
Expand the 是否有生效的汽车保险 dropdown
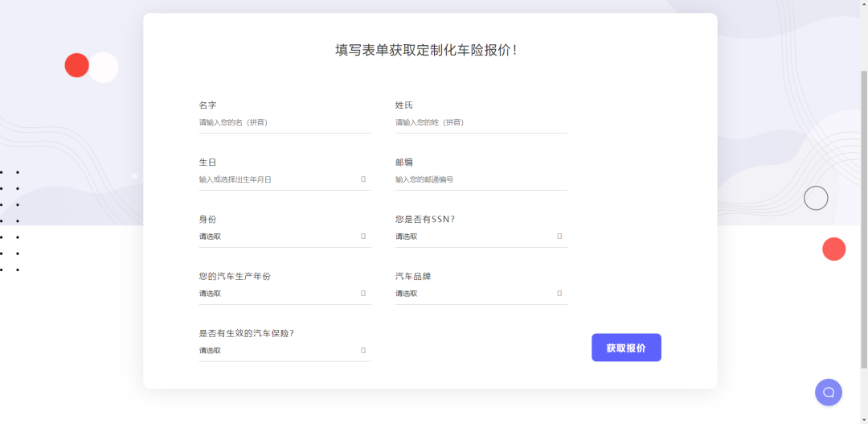(273, 351)
